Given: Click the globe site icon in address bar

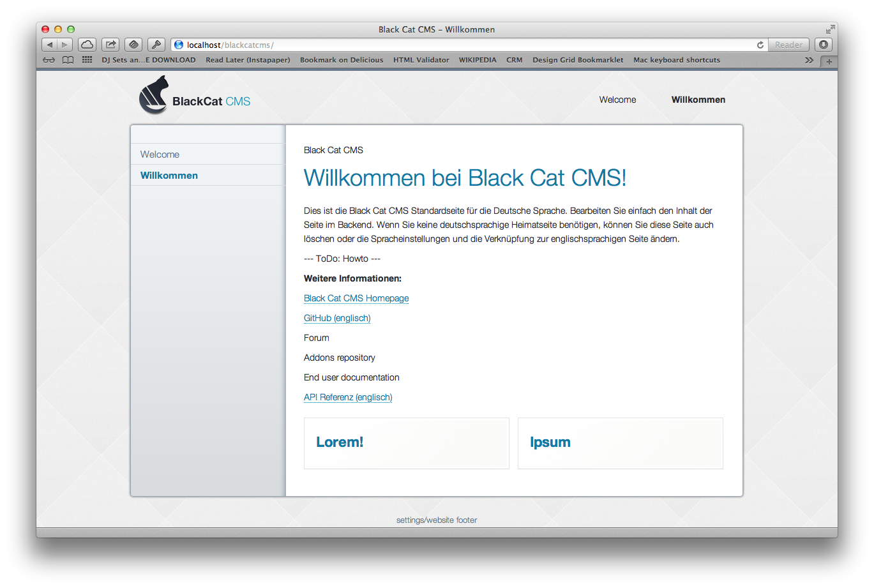Looking at the screenshot, I should coord(179,45).
